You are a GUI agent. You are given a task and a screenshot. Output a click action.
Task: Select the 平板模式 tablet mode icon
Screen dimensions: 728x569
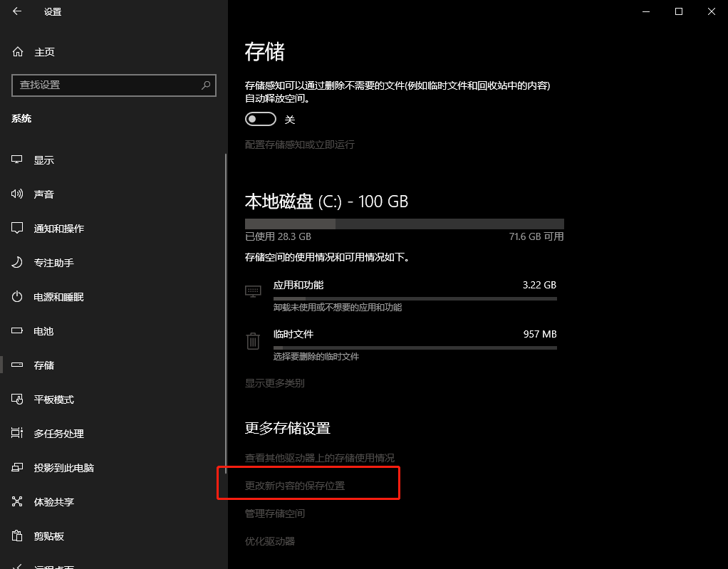[16, 399]
